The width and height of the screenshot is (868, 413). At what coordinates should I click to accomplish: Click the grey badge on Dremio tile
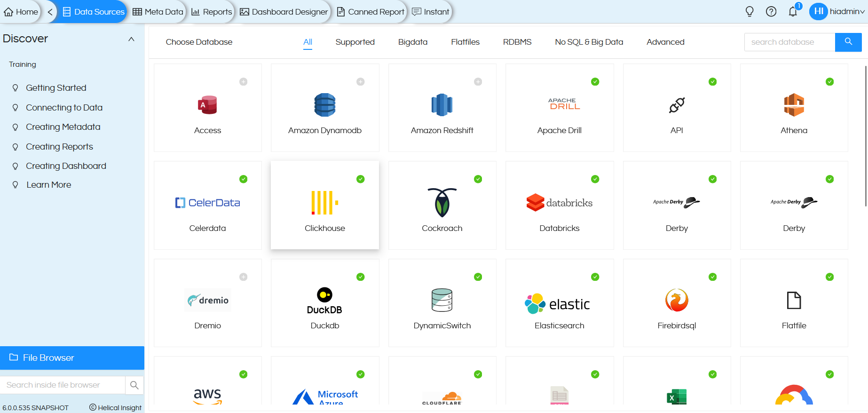click(243, 277)
